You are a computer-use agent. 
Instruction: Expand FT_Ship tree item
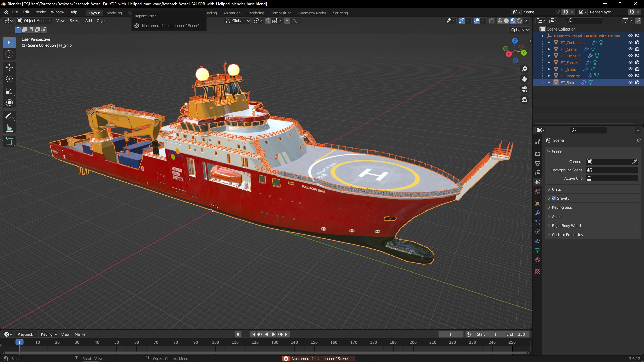point(549,82)
